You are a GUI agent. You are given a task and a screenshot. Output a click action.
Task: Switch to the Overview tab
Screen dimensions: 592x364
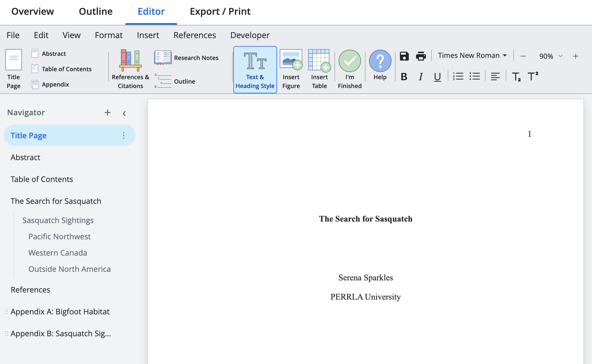coord(33,12)
